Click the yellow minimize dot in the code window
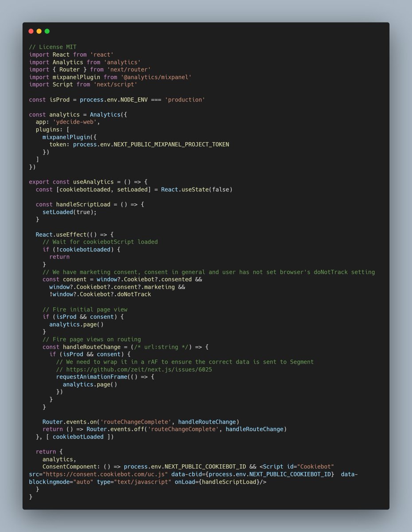 point(39,31)
